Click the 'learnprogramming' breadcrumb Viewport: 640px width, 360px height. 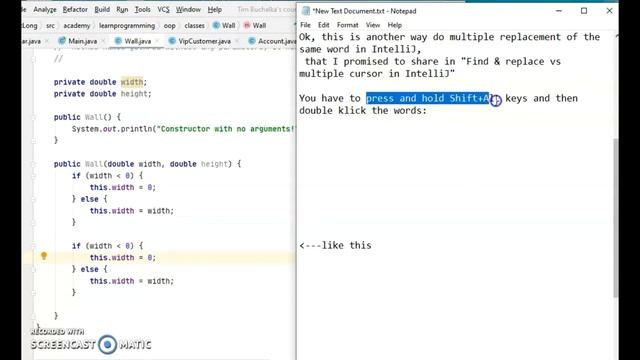(x=127, y=26)
